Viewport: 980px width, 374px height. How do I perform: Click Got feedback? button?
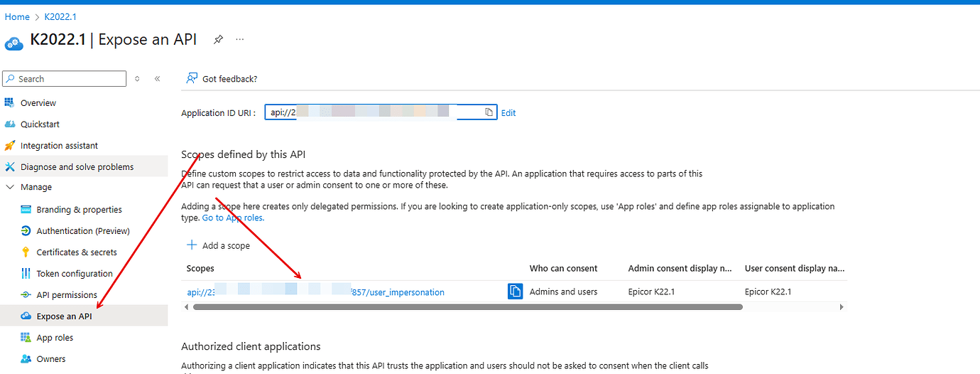pos(222,78)
